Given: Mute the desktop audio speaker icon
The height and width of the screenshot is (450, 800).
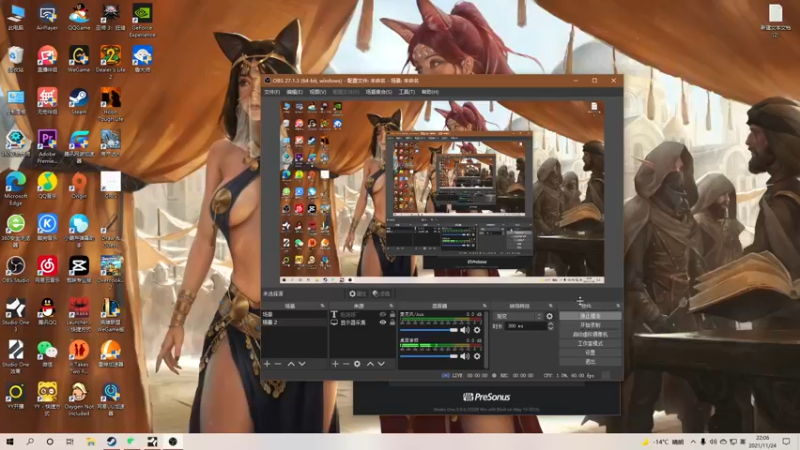Looking at the screenshot, I should pyautogui.click(x=465, y=356).
